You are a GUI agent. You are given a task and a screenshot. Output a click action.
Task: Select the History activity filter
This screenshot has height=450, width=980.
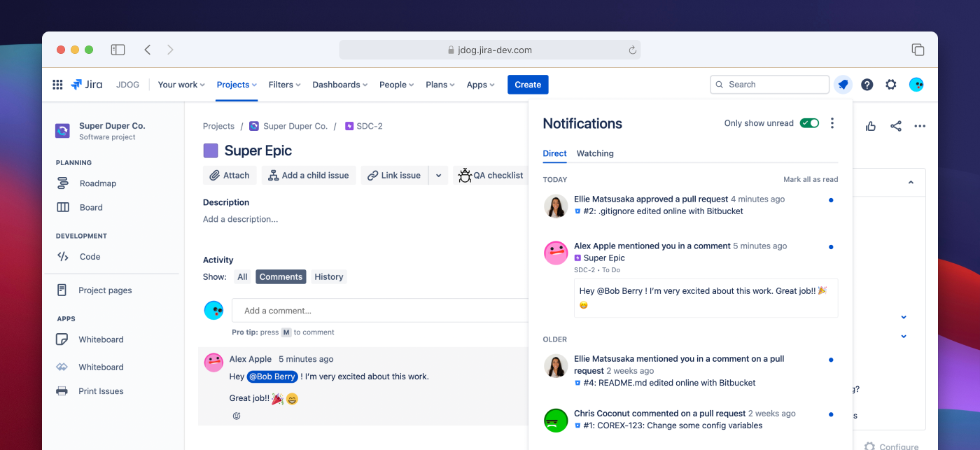328,276
